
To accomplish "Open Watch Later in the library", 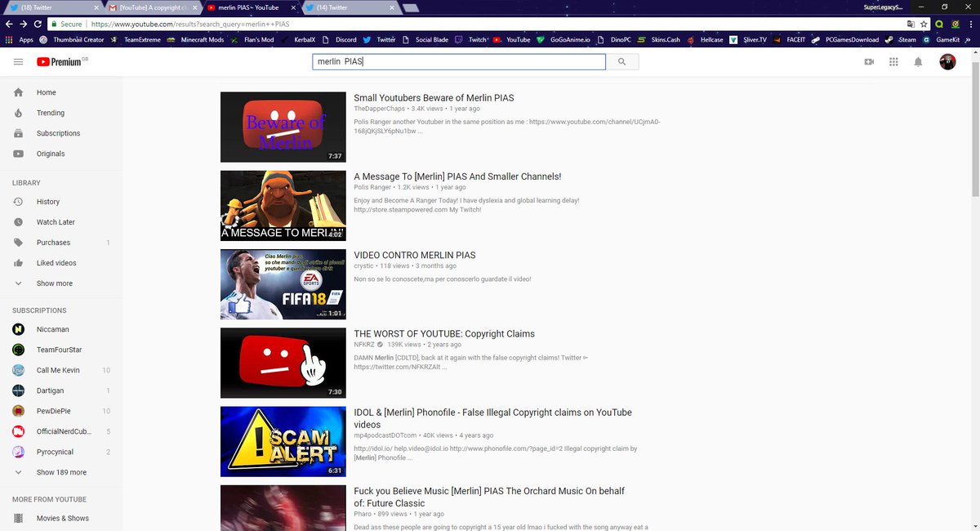I will 61,222.
